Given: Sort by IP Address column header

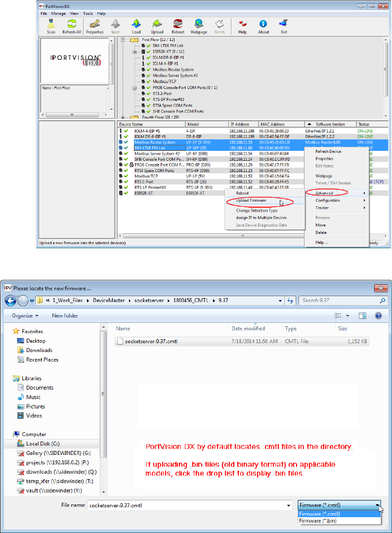Looking at the screenshot, I should point(243,125).
